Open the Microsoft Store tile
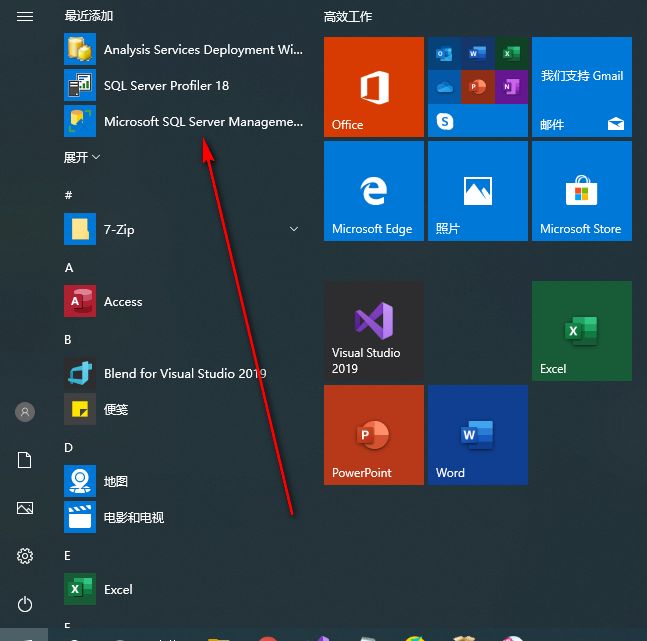647x641 pixels. [x=582, y=191]
